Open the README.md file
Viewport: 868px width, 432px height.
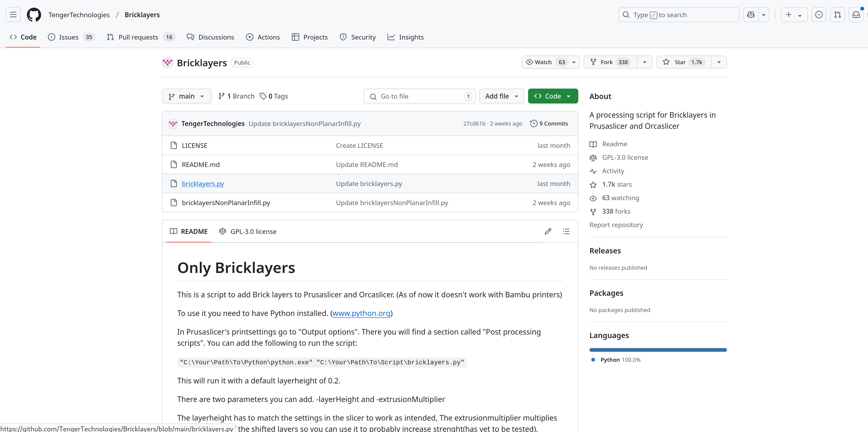[201, 165]
